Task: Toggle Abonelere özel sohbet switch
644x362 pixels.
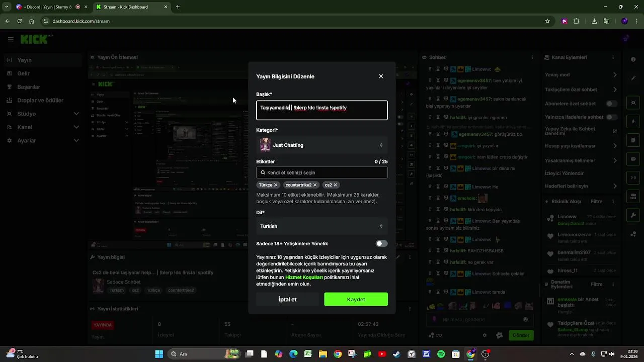Action: point(611,104)
